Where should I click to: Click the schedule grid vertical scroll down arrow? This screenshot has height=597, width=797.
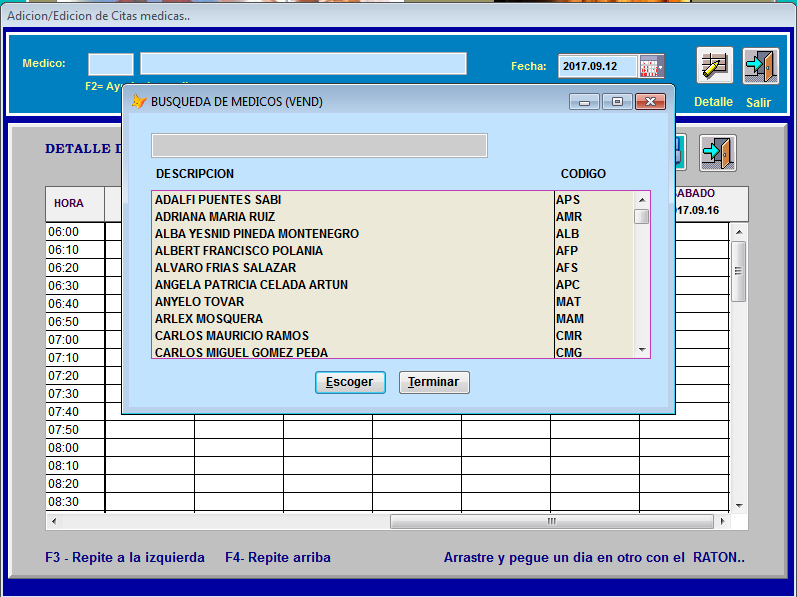click(739, 506)
